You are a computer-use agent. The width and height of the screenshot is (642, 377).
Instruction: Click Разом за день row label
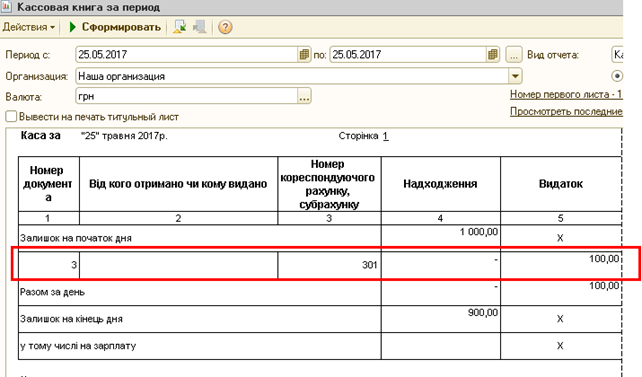tap(52, 292)
